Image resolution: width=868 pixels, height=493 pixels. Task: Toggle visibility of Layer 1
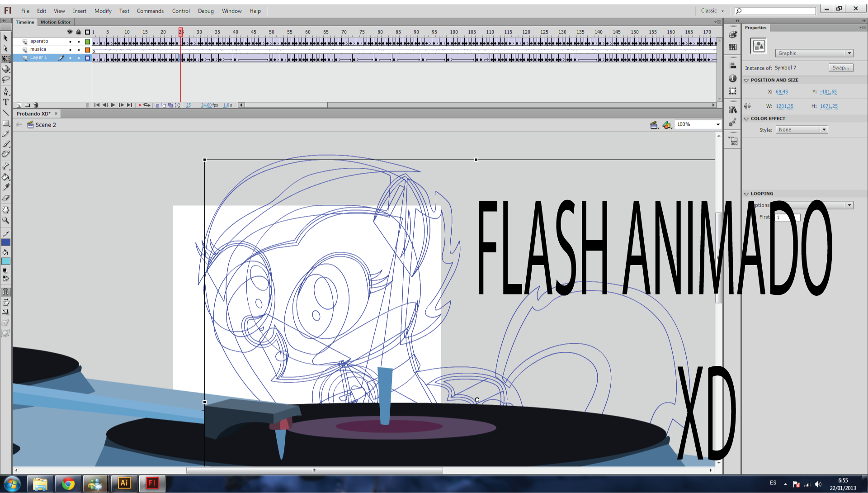(x=70, y=58)
